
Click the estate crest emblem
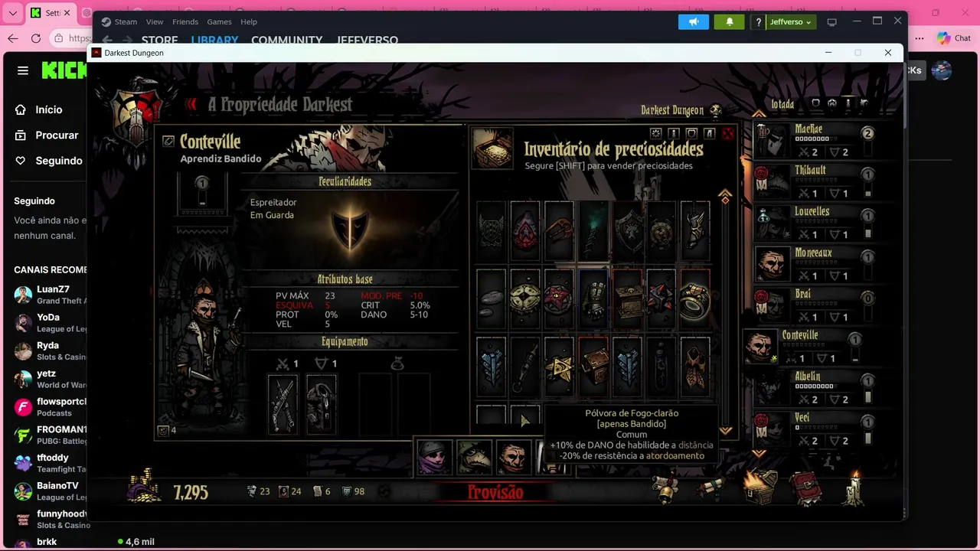(136, 113)
